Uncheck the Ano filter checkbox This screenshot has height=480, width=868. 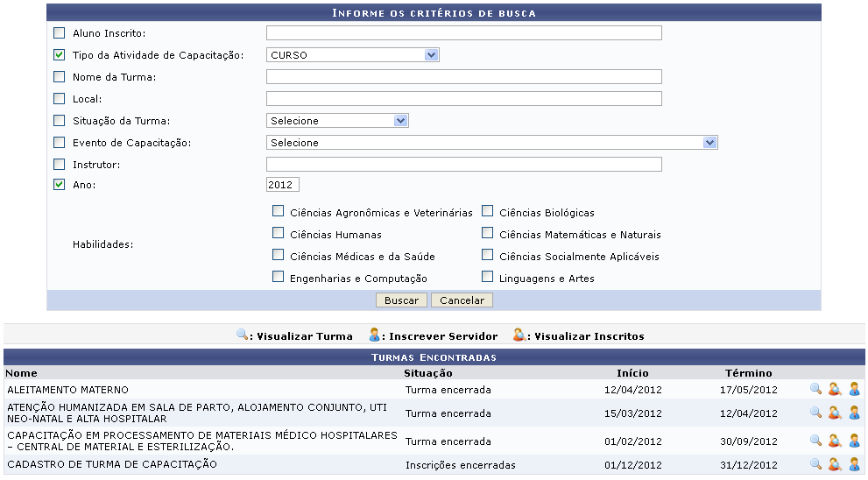pos(60,185)
